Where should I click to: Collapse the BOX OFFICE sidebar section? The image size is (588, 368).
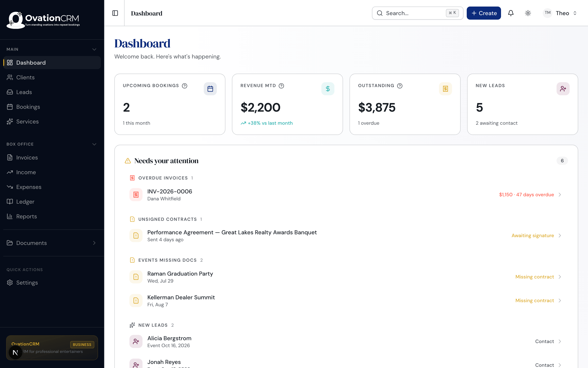click(x=94, y=144)
